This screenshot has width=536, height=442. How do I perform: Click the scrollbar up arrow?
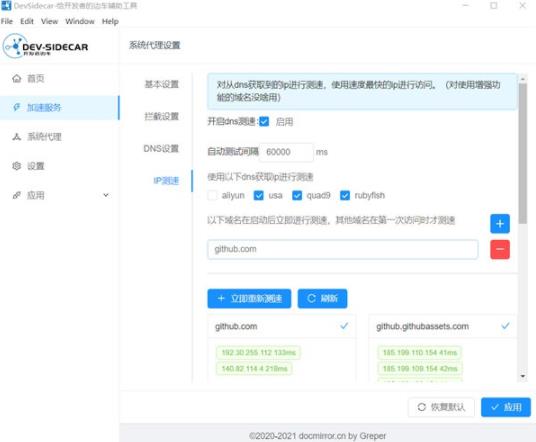click(523, 79)
